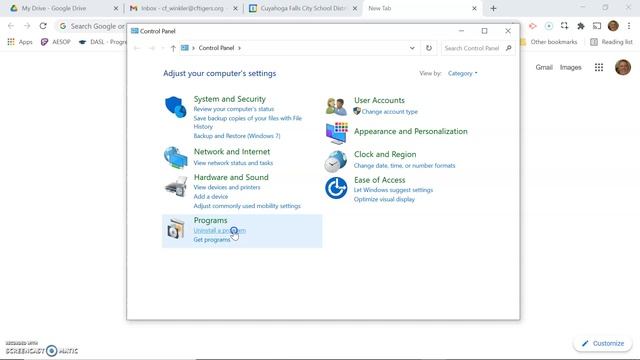Open Chrome Google apps grid icon
Viewport: 640px width, 360px height.
pos(599,67)
